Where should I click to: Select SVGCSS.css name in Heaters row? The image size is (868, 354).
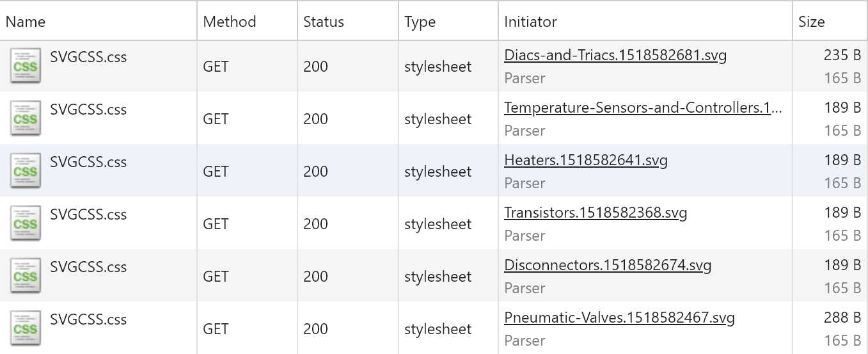coord(88,162)
